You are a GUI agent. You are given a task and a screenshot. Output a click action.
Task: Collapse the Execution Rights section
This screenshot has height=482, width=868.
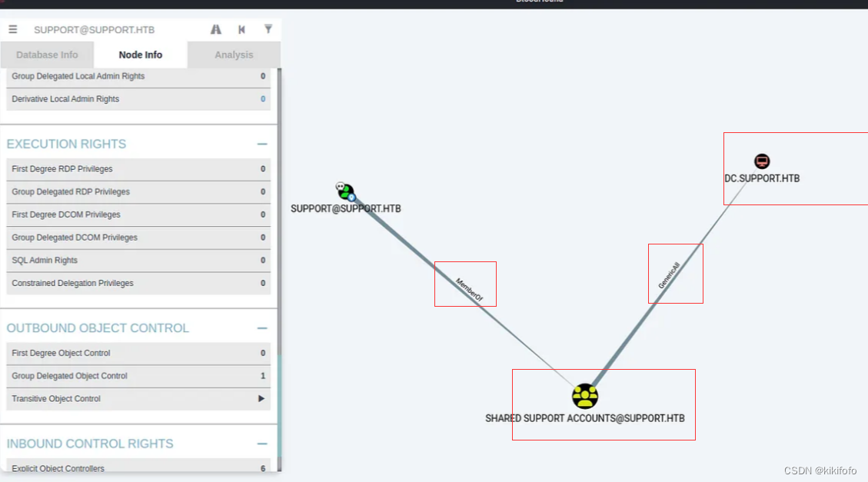point(262,144)
